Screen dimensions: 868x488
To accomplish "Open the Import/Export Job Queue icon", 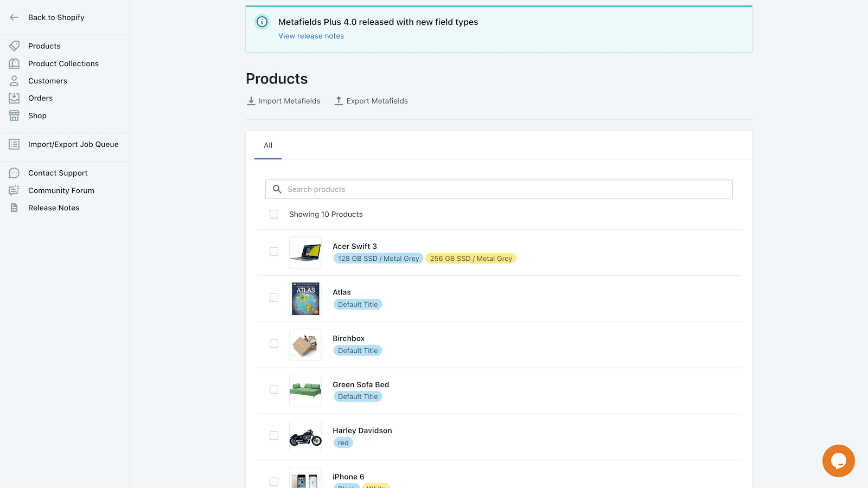I will click(14, 144).
